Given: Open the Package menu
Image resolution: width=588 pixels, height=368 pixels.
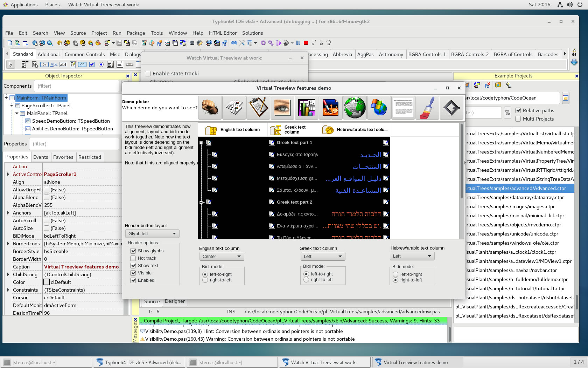Looking at the screenshot, I should click(136, 33).
